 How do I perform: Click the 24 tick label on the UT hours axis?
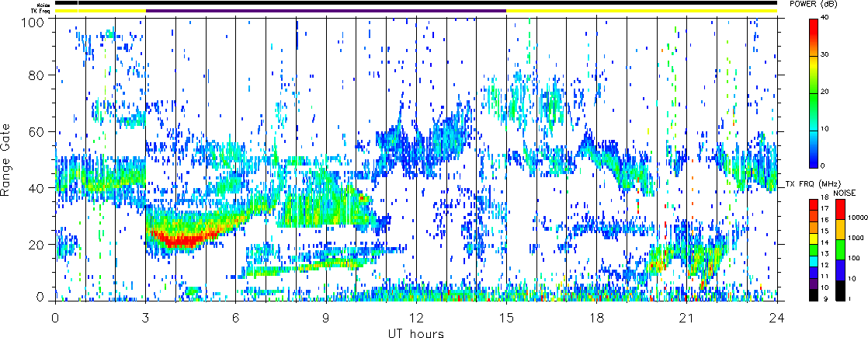click(x=777, y=319)
